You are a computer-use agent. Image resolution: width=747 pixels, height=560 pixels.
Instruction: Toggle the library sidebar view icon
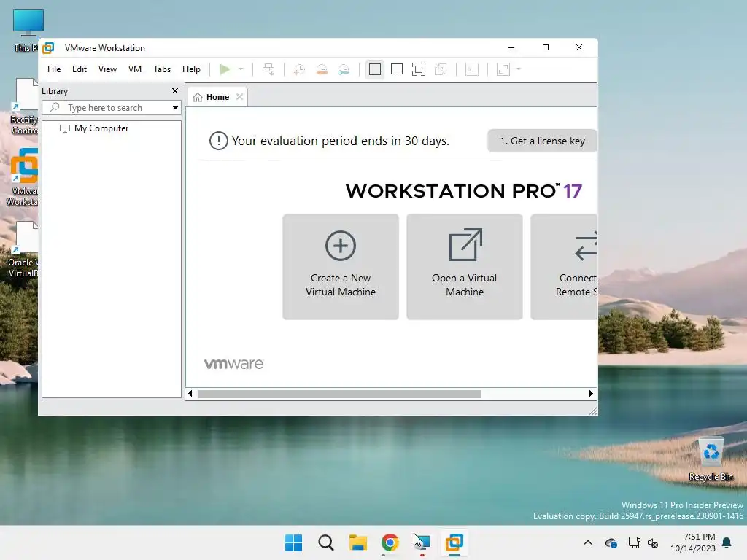(x=375, y=69)
